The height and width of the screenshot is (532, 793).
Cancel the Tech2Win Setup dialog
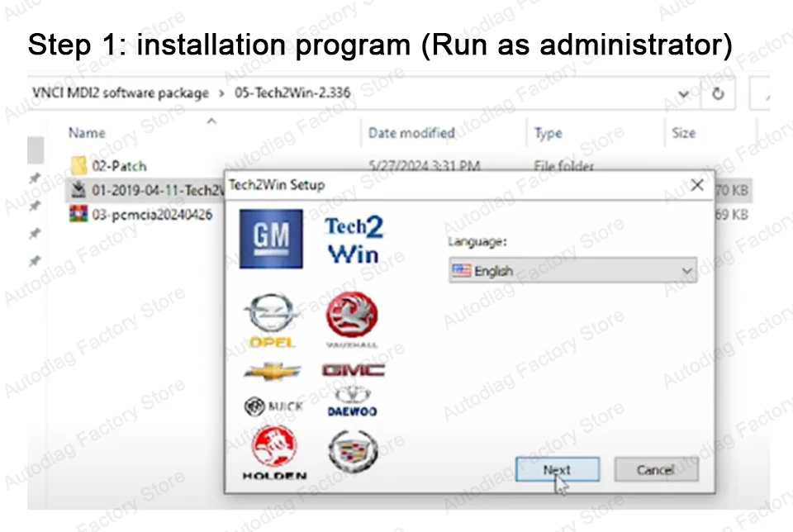click(x=656, y=470)
